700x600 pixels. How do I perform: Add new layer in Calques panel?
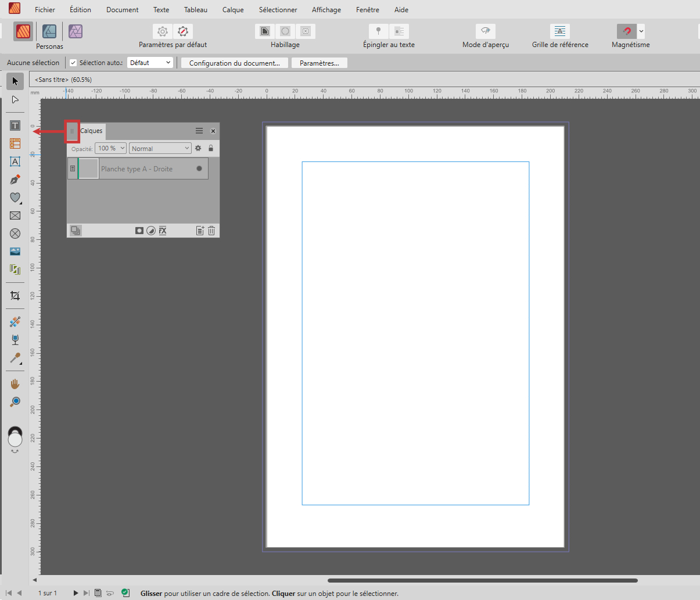200,231
